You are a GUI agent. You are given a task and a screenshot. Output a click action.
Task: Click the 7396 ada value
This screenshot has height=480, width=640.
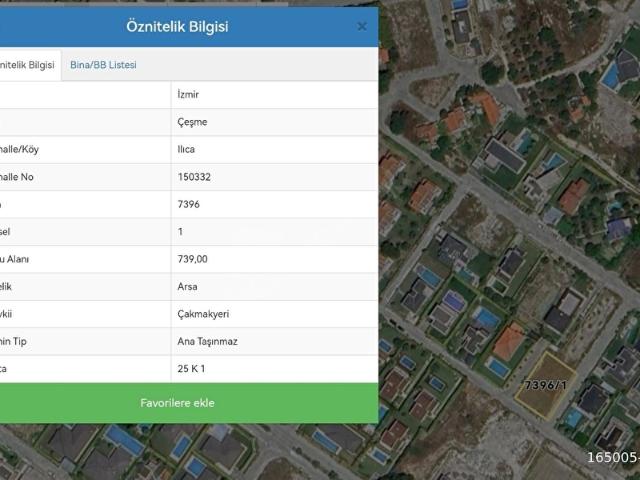tap(189, 204)
